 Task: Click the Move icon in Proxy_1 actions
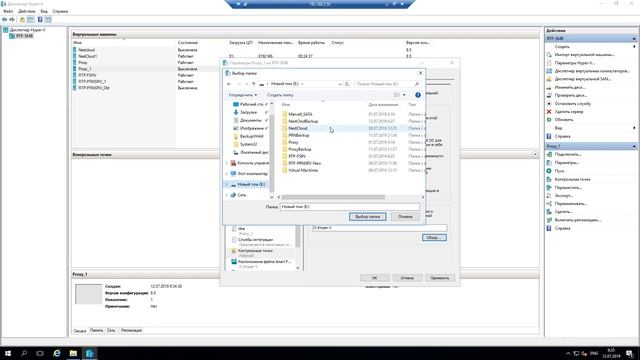coord(549,187)
